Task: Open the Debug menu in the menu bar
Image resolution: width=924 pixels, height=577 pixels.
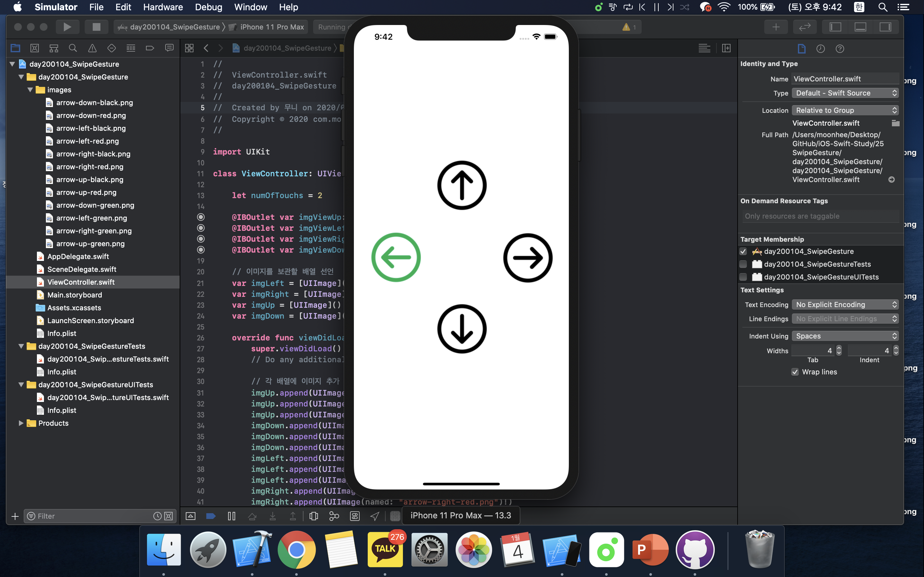Action: [x=209, y=7]
